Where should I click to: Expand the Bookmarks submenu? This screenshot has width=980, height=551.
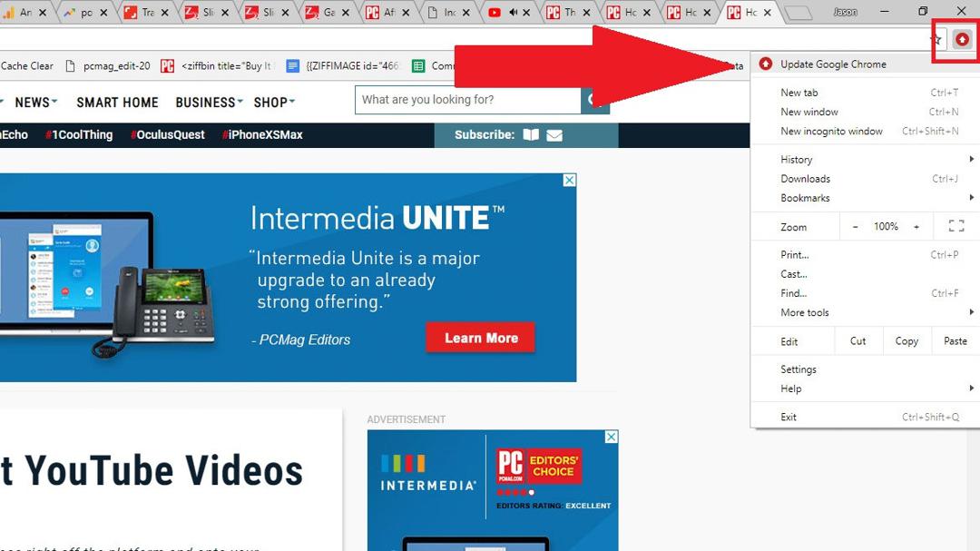pos(865,198)
